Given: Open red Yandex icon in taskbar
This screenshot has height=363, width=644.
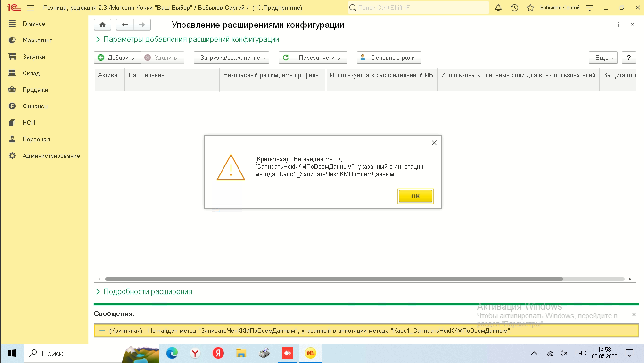Looking at the screenshot, I should [218, 353].
